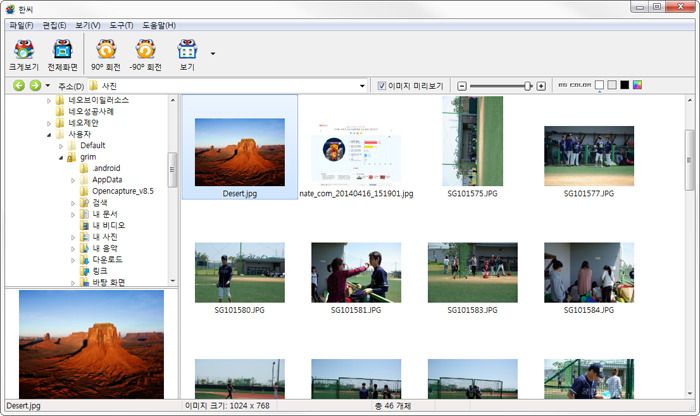The image size is (700, 416).
Task: Open the 편집(E) menu
Action: click(54, 25)
